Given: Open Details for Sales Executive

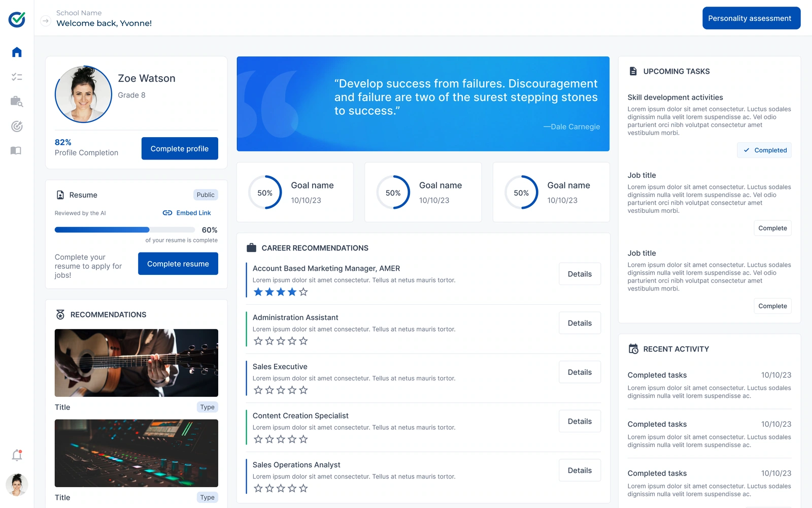Looking at the screenshot, I should pyautogui.click(x=580, y=372).
